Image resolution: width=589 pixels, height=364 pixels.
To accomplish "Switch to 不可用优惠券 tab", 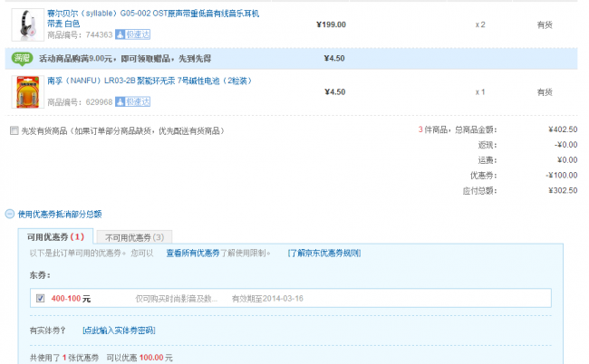I will click(x=132, y=237).
